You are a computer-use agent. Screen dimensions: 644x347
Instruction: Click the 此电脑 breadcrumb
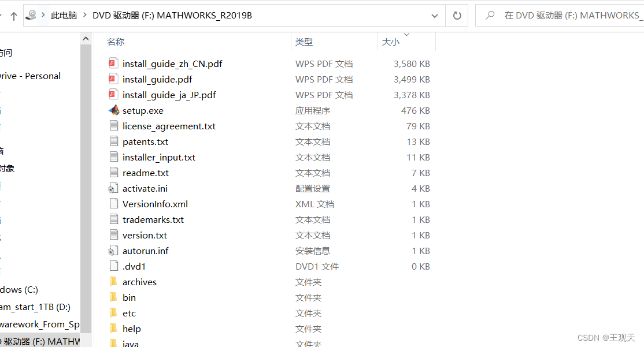(x=64, y=16)
